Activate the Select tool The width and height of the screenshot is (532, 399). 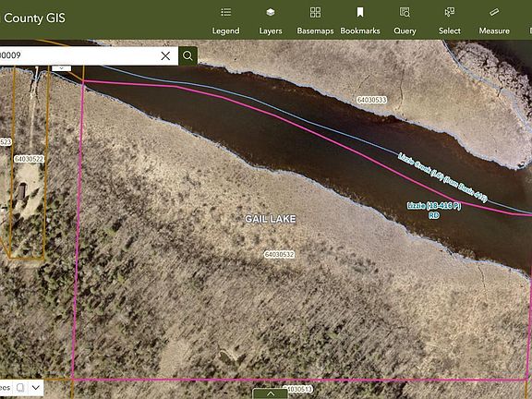coord(450,21)
